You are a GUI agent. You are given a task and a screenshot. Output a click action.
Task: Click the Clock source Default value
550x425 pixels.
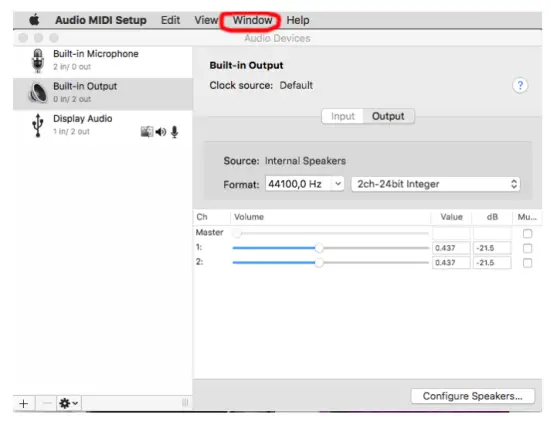296,85
